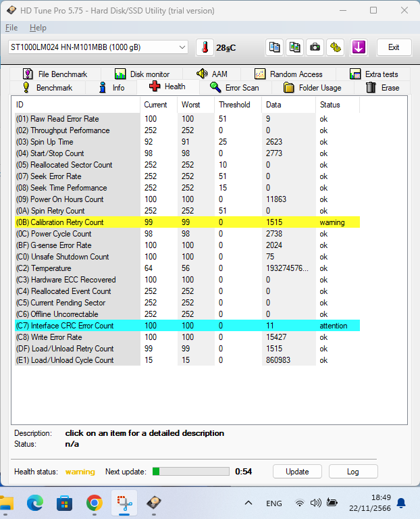The height and width of the screenshot is (519, 420).
Task: Click the Update button
Action: pyautogui.click(x=297, y=471)
